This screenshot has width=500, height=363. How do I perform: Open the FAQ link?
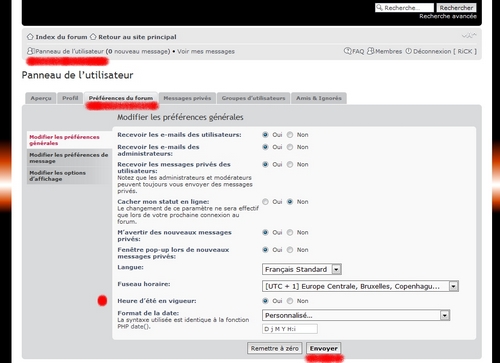pyautogui.click(x=358, y=51)
